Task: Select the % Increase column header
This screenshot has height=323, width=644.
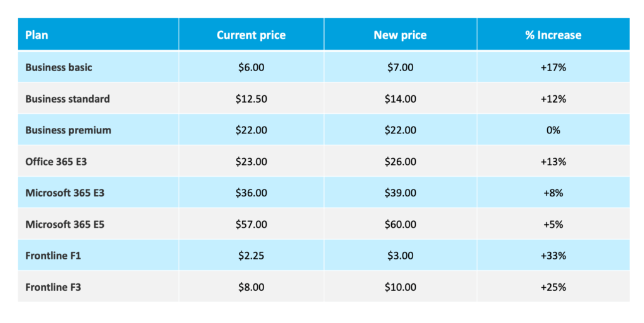Action: tap(553, 35)
